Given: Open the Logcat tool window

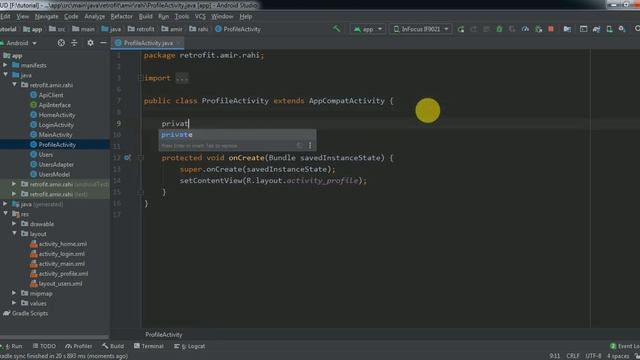Looking at the screenshot, I should point(190,346).
